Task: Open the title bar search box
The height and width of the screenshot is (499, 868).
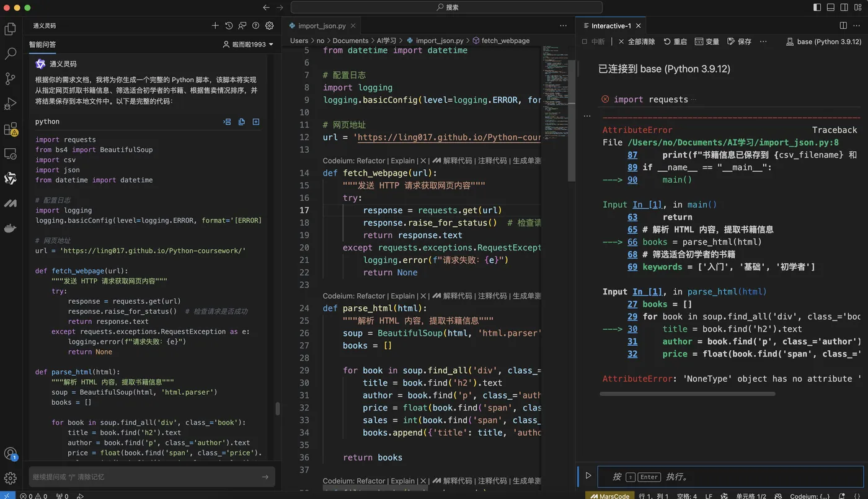Action: [446, 7]
